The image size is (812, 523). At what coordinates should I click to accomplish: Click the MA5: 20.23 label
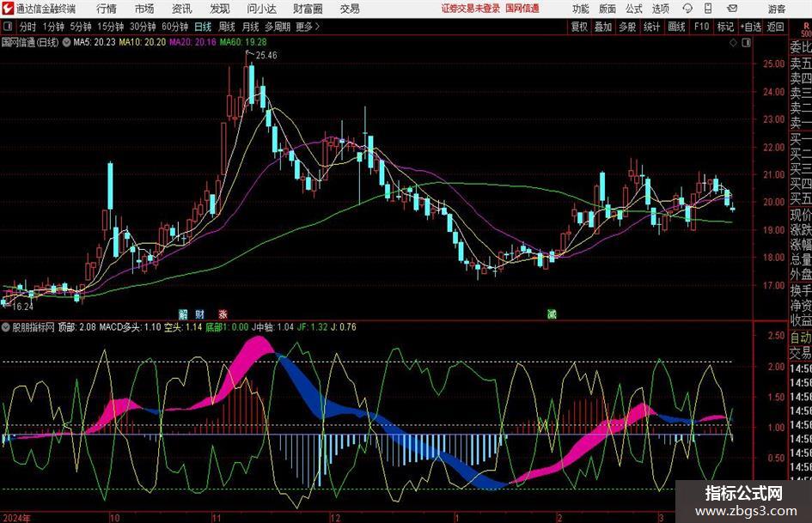95,42
